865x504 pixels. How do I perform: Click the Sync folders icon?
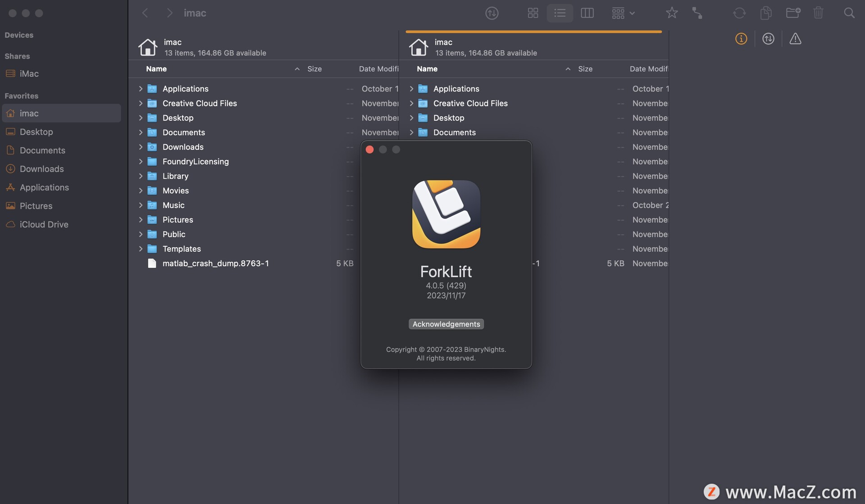[739, 13]
